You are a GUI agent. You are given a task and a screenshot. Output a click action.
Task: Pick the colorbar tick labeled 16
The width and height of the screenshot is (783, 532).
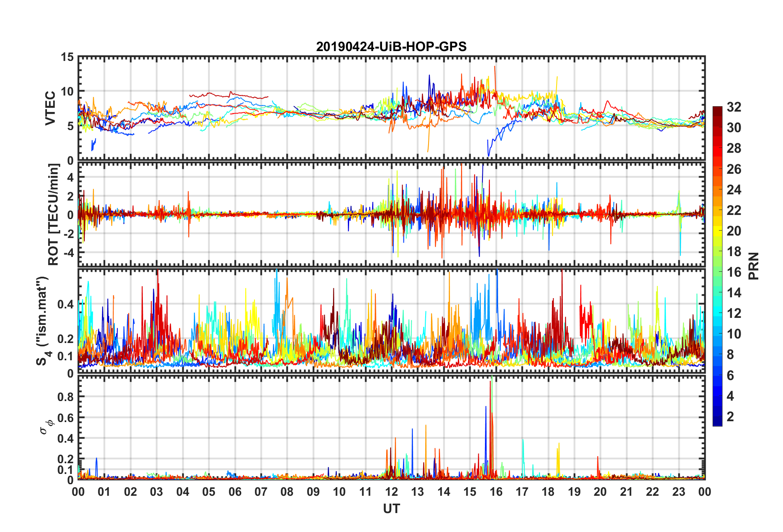click(x=734, y=272)
